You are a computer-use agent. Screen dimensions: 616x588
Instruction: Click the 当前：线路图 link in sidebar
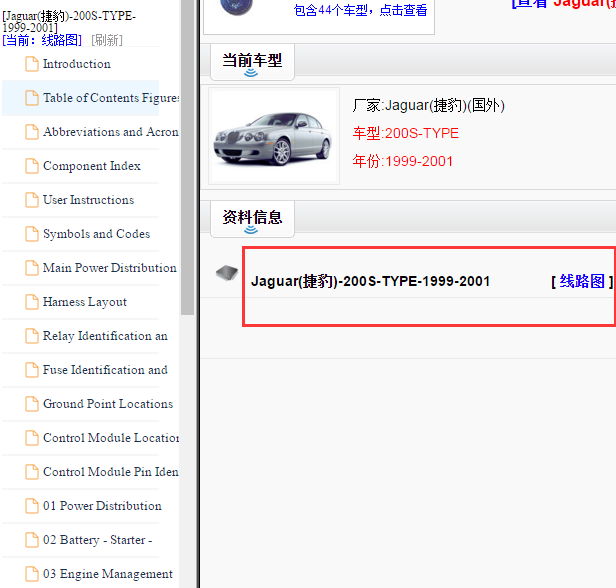click(42, 40)
